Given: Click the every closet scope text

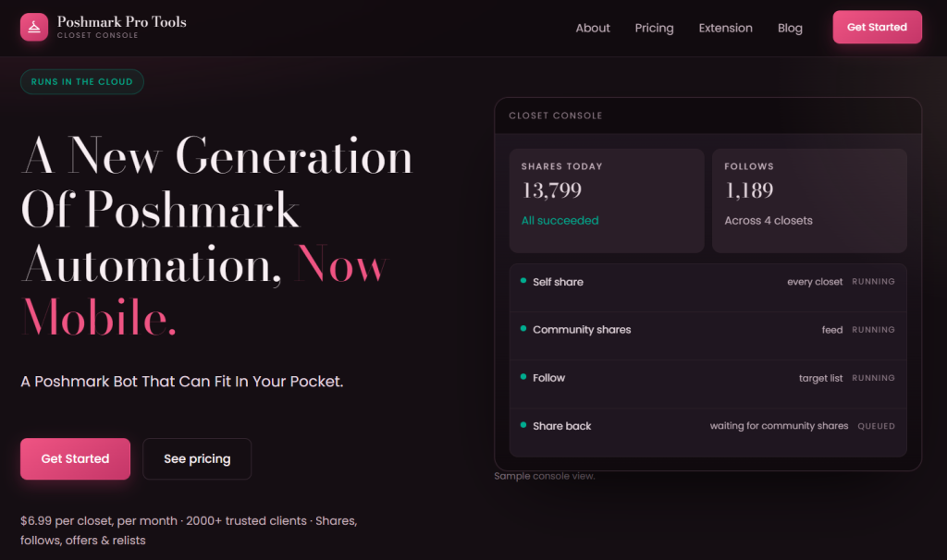Looking at the screenshot, I should point(815,282).
